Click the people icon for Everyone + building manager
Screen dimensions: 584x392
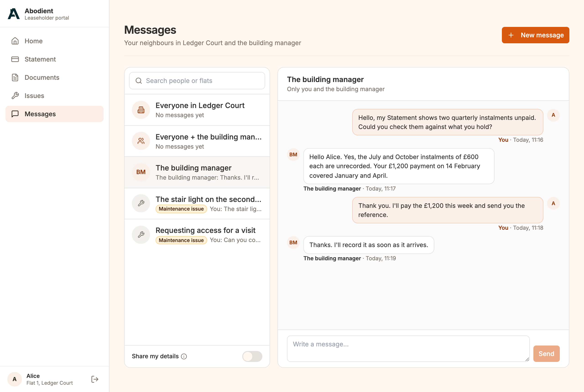point(141,141)
